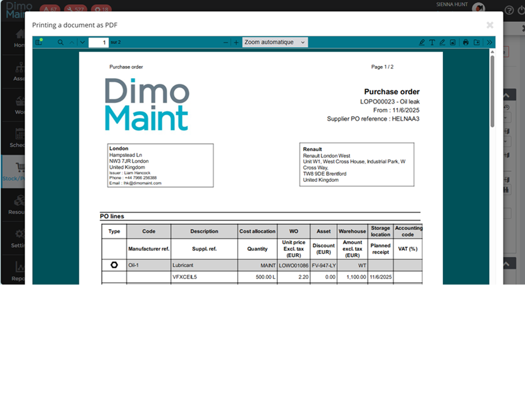
Task: Select the Highlight tool
Action: 422,42
